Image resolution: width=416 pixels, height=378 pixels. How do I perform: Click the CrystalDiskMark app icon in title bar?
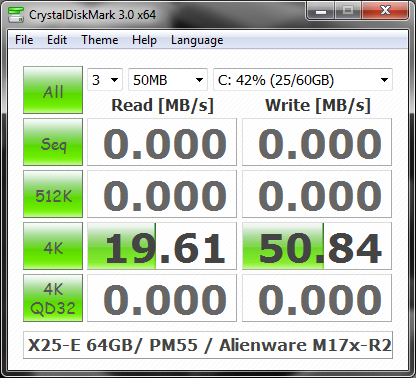coord(16,14)
